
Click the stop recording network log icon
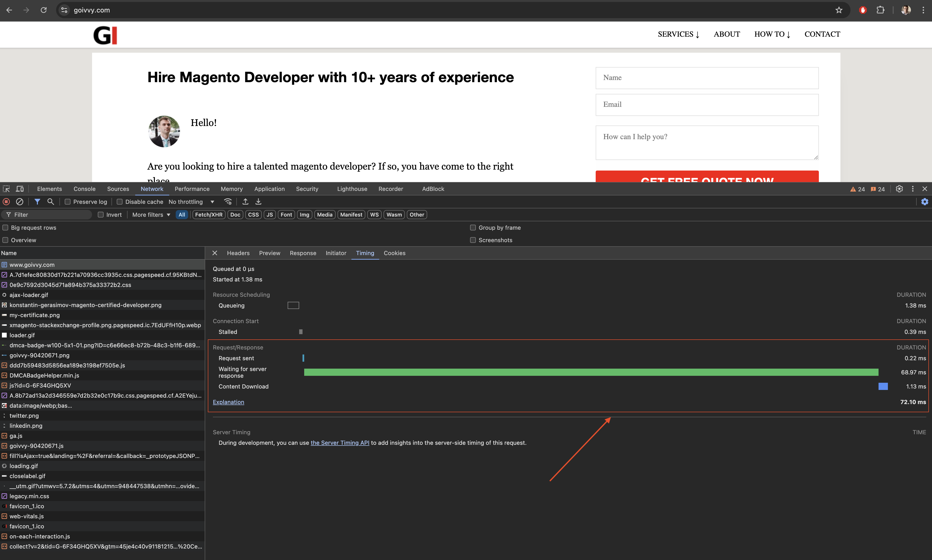[6, 201]
